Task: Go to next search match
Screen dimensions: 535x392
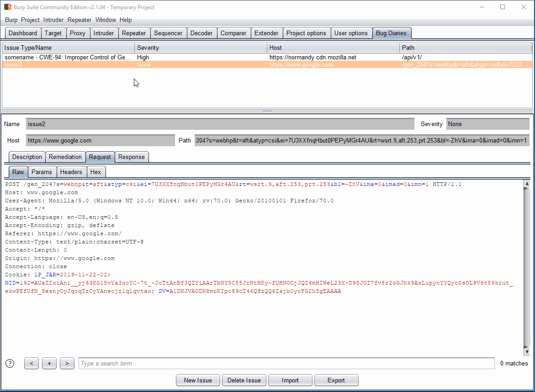Action: tap(67, 363)
